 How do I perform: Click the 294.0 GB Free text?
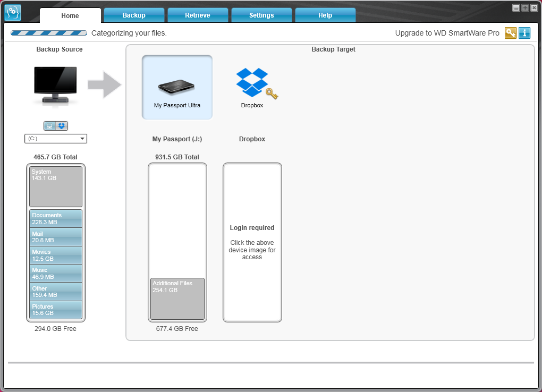(55, 329)
